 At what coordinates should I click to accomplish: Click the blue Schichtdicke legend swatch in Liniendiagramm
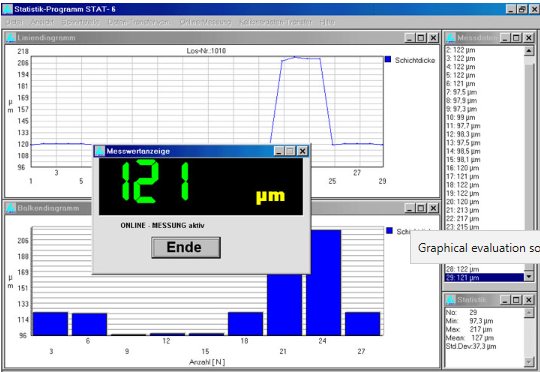(388, 59)
